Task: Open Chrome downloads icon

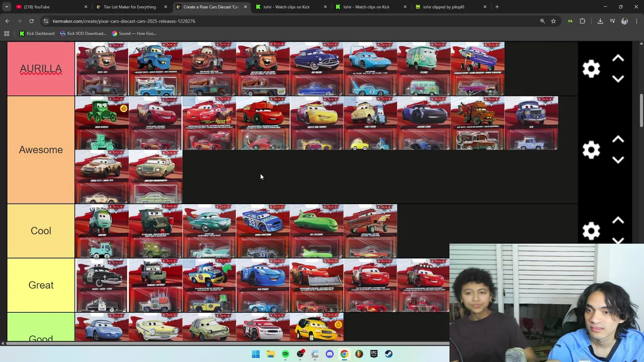Action: tap(600, 21)
